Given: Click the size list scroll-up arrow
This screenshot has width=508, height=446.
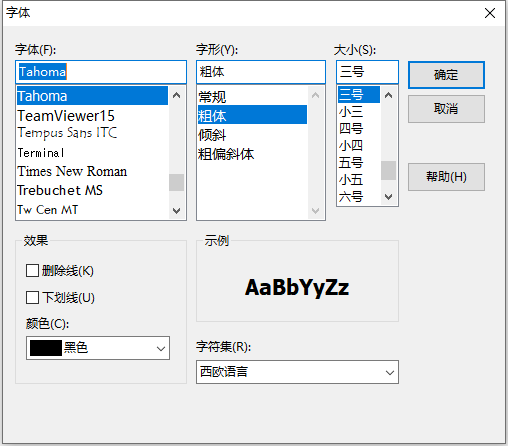Looking at the screenshot, I should click(x=388, y=95).
